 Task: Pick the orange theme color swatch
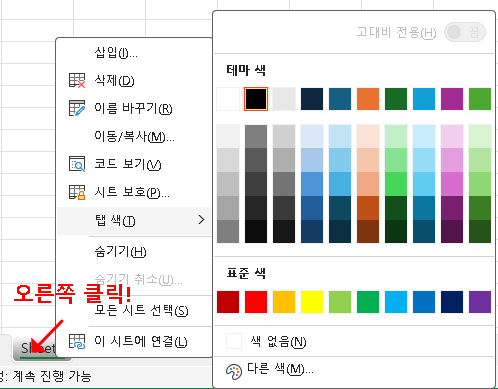click(368, 99)
